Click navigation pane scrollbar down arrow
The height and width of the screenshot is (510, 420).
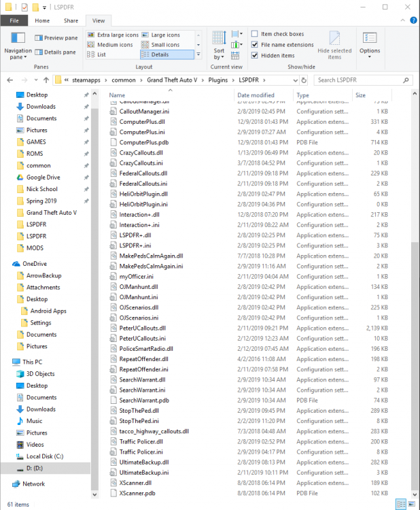pyautogui.click(x=94, y=494)
